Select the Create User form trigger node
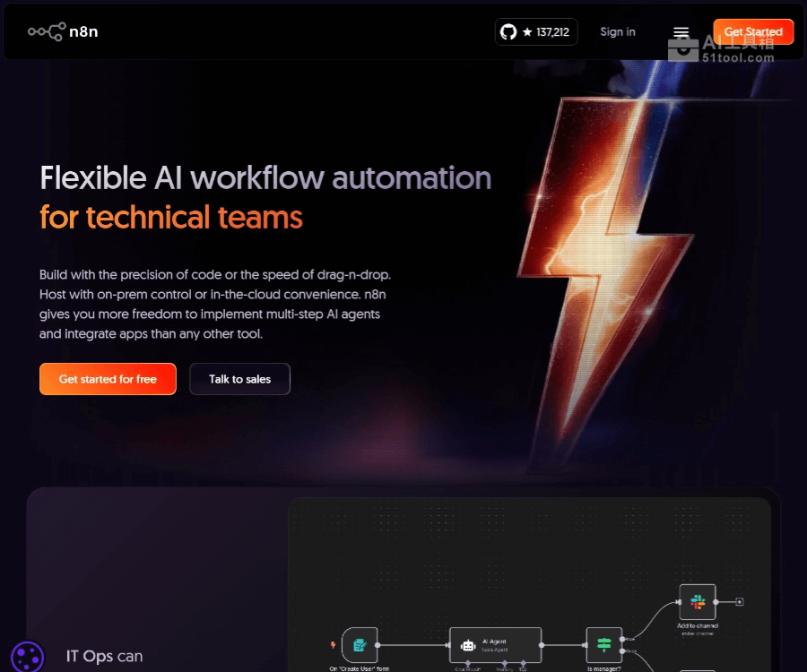This screenshot has height=672, width=807. (x=360, y=644)
